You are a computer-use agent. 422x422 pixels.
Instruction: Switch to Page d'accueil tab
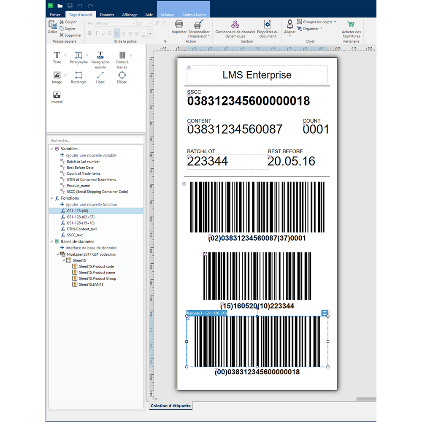point(80,14)
